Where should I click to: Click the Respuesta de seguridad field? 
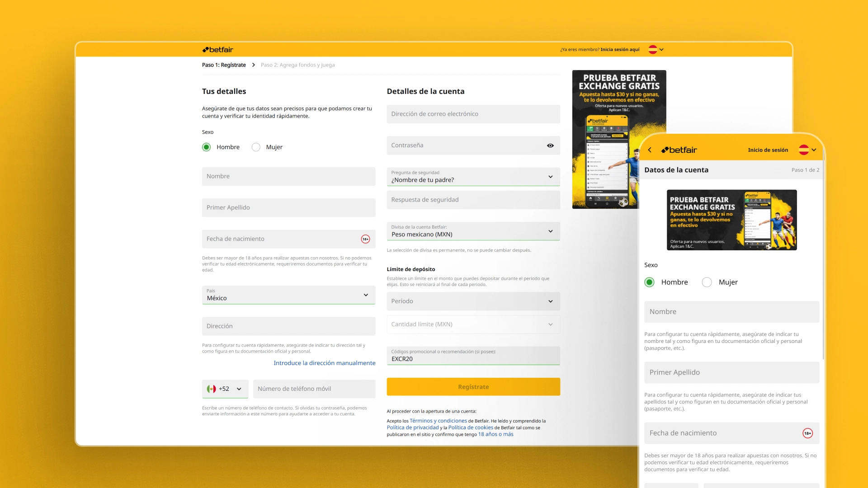473,200
